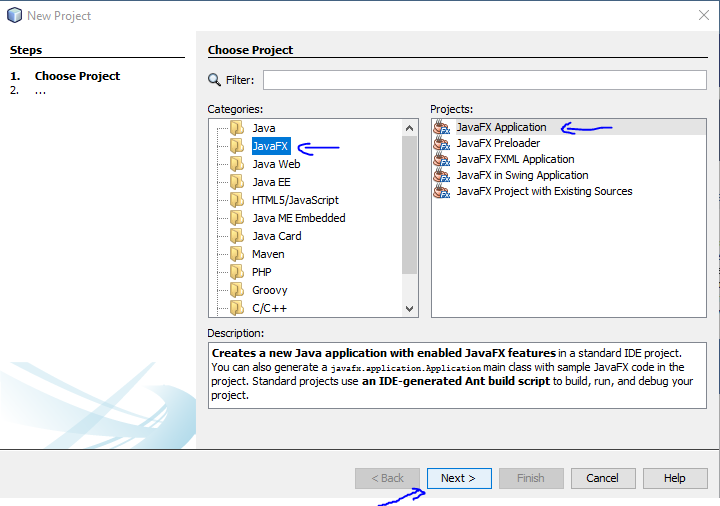Screen dimensions: 720x506
Task: Click the Categories list scrollbar thumb
Action: (410, 205)
